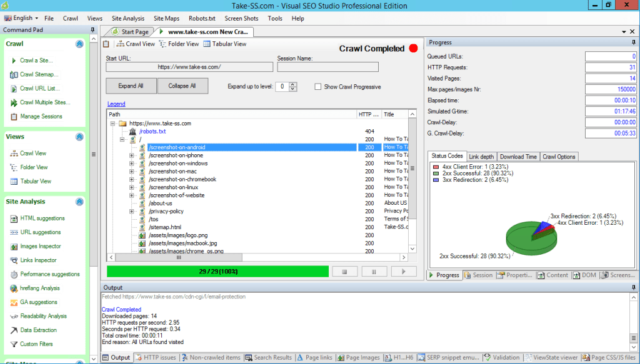Switch to the Start Page tab
This screenshot has width=640, height=364.
[130, 32]
